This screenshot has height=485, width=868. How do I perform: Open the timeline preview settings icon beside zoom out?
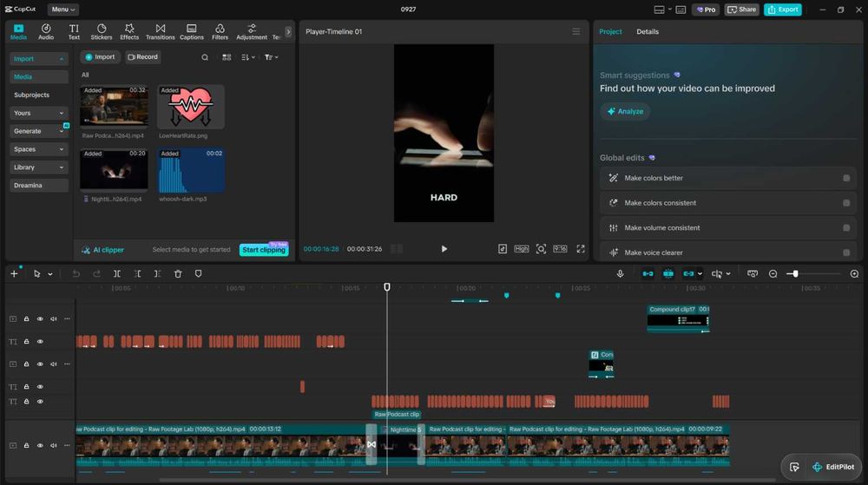pos(753,274)
